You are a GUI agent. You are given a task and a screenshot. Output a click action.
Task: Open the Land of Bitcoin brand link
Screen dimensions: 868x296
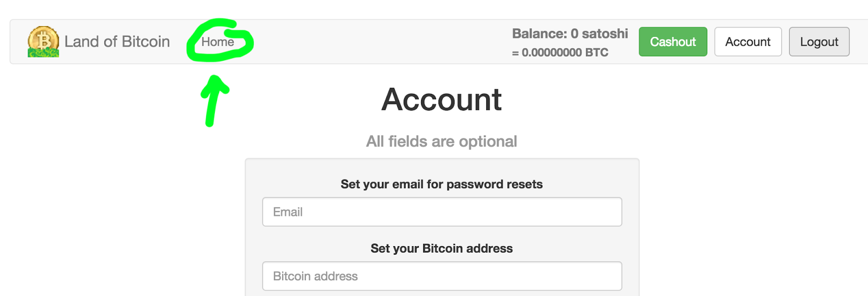tap(117, 42)
